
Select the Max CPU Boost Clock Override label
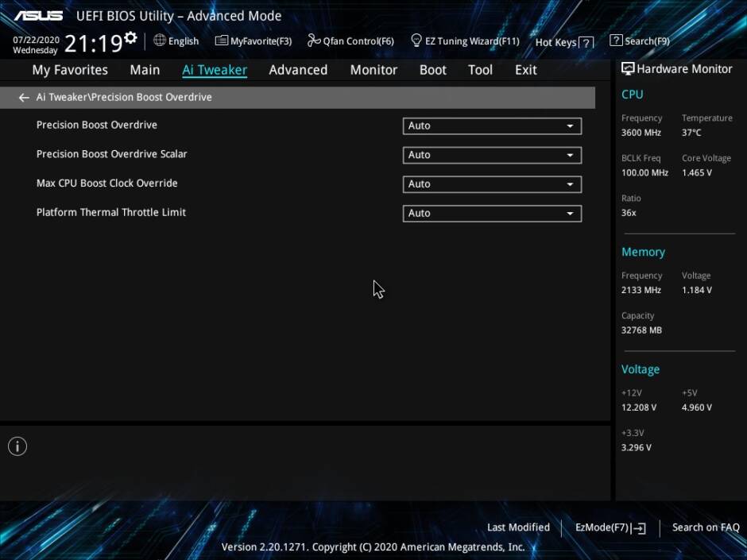pos(106,183)
